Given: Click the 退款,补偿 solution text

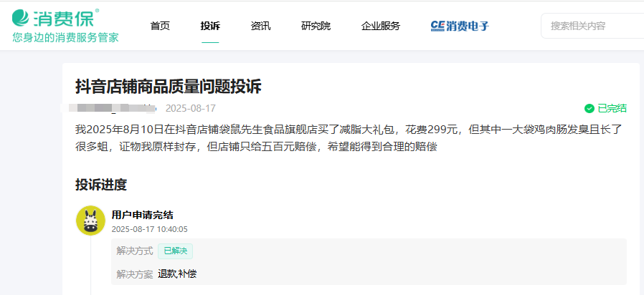Looking at the screenshot, I should pos(177,274).
